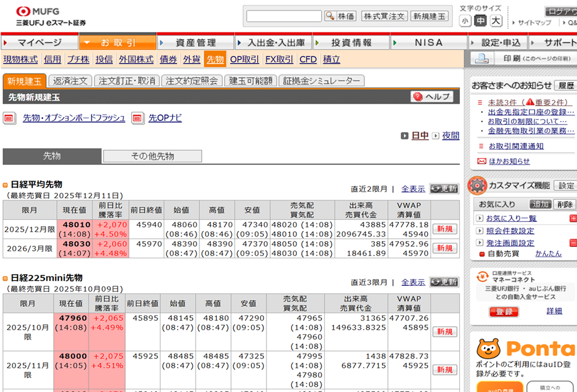Set text size to large (大)
The height and width of the screenshot is (392, 577).
(x=496, y=21)
